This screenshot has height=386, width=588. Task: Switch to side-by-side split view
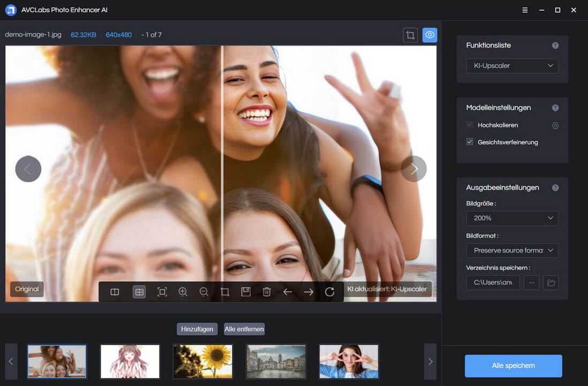(115, 292)
